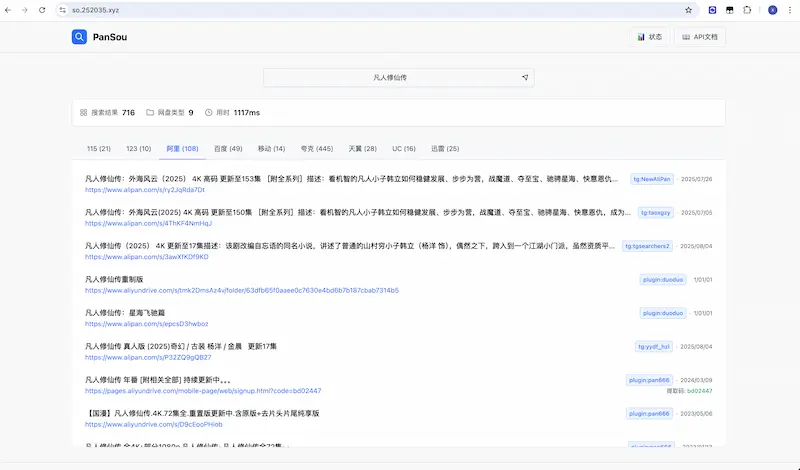Click plugin:pan666 tag on 国漫 row
The width and height of the screenshot is (800, 470).
649,414
